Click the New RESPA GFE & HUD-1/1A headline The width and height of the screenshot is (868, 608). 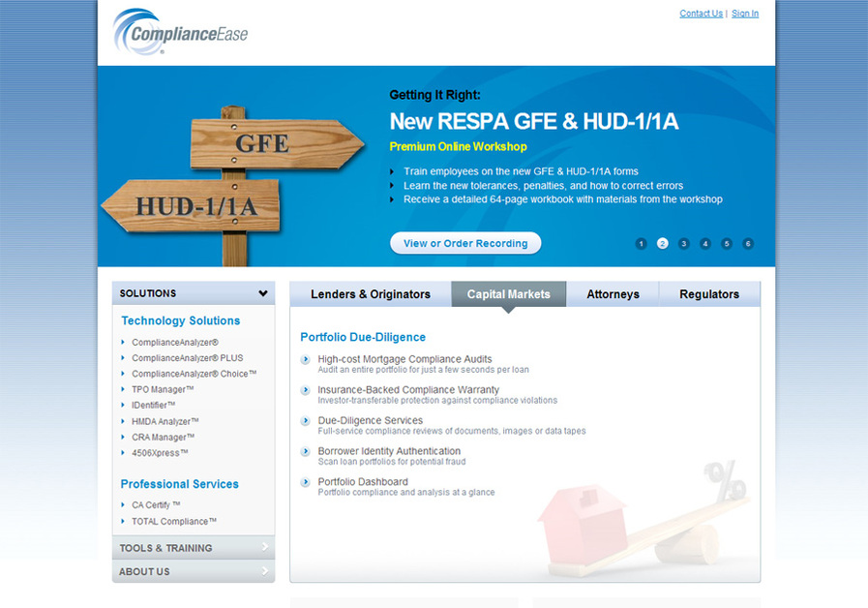pos(533,121)
